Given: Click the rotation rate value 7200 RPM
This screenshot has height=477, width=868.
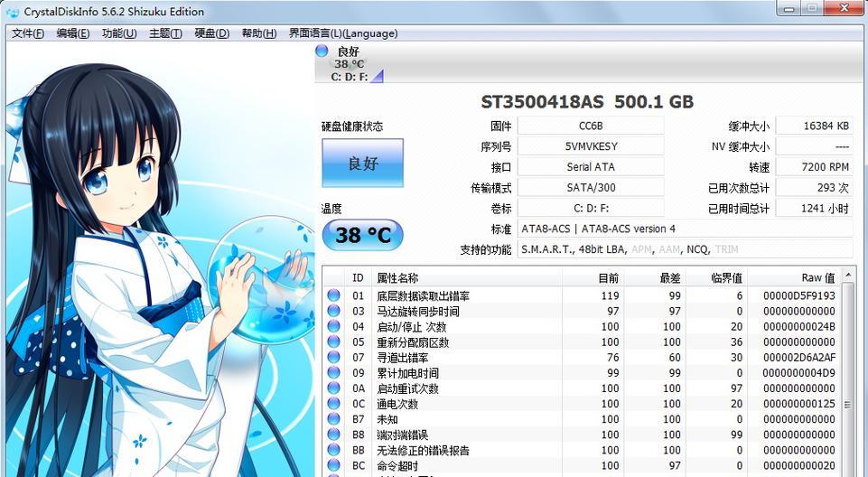Looking at the screenshot, I should point(815,166).
